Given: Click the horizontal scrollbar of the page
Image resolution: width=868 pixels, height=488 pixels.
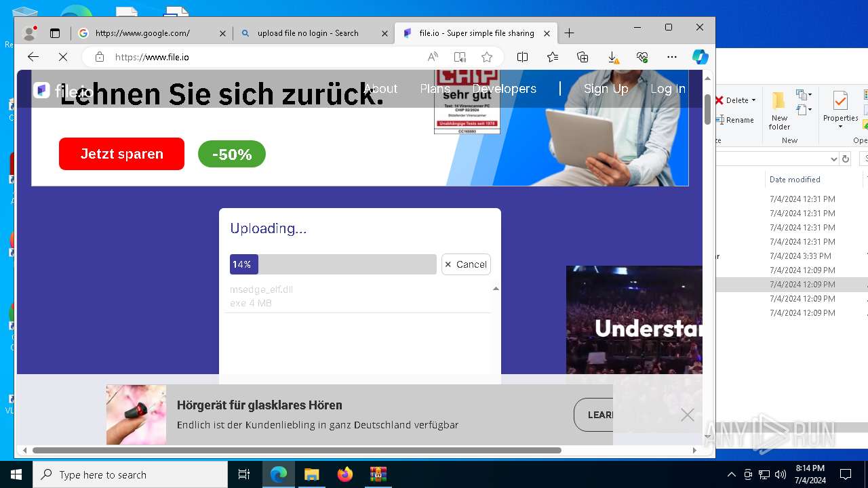Looking at the screenshot, I should pyautogui.click(x=297, y=450).
